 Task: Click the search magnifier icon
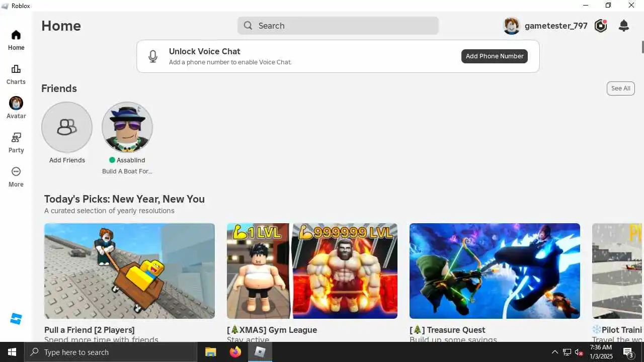248,26
